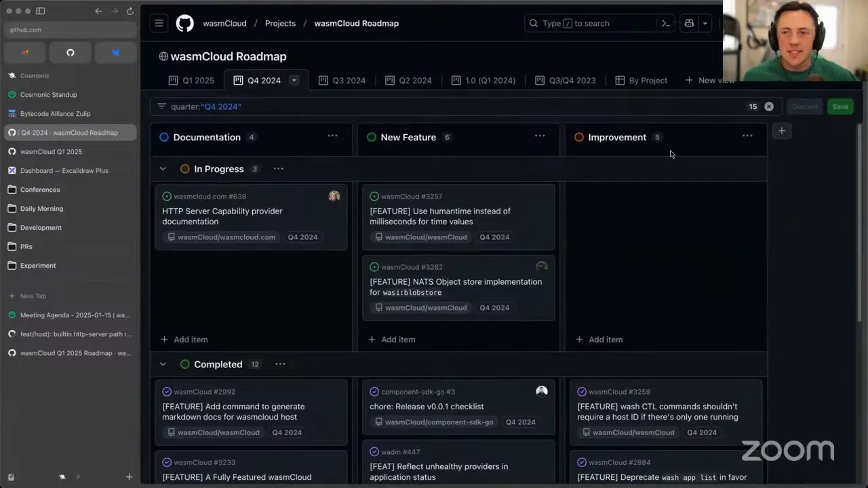Open the NATS Object store implementation card

tap(458, 287)
